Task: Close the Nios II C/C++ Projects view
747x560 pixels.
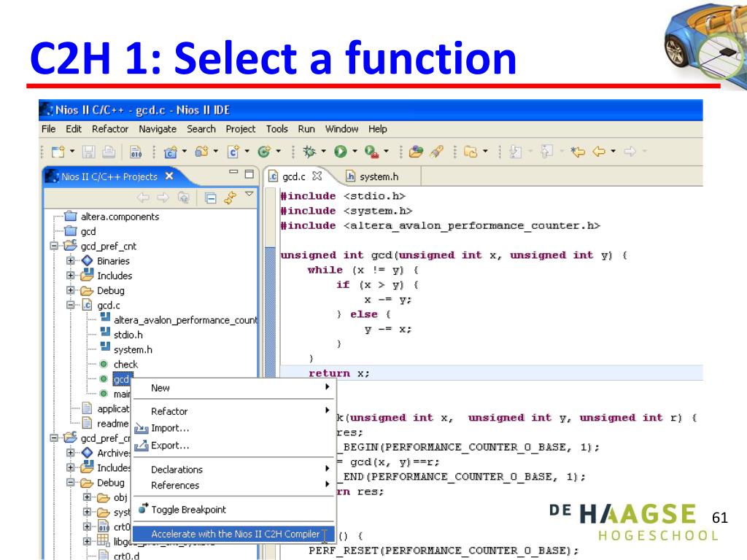Action: click(169, 176)
